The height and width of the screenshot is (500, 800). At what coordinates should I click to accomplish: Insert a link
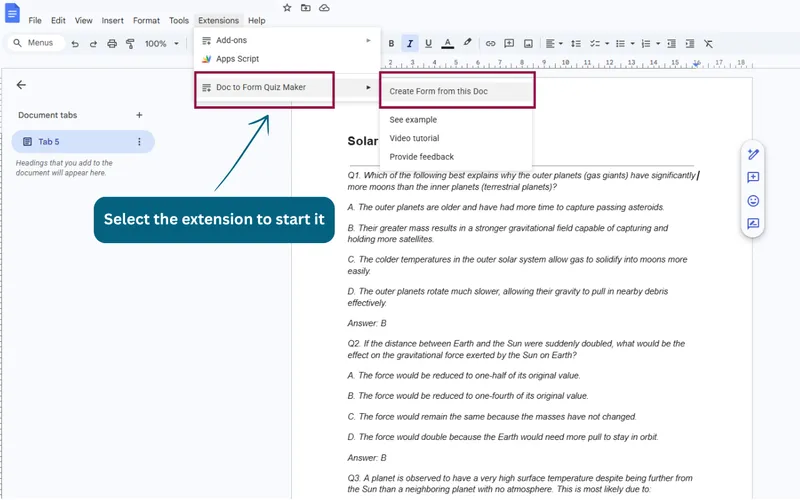coord(490,44)
